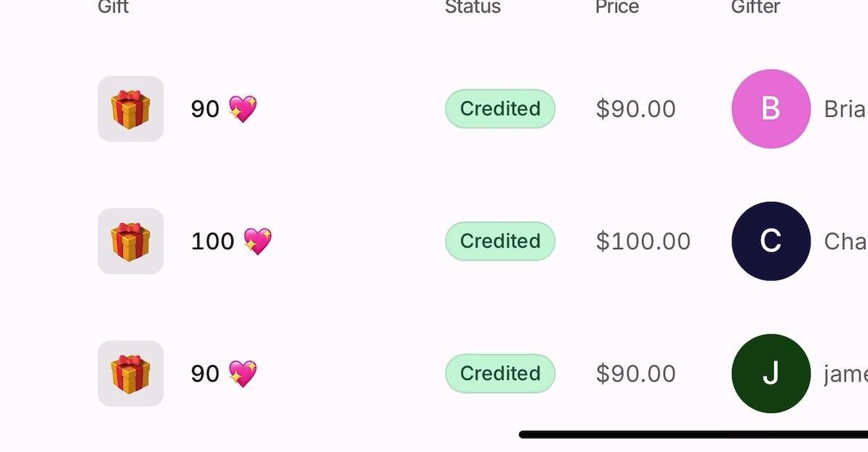Click the gifter name starting with Bria
This screenshot has height=452, width=868.
point(845,109)
